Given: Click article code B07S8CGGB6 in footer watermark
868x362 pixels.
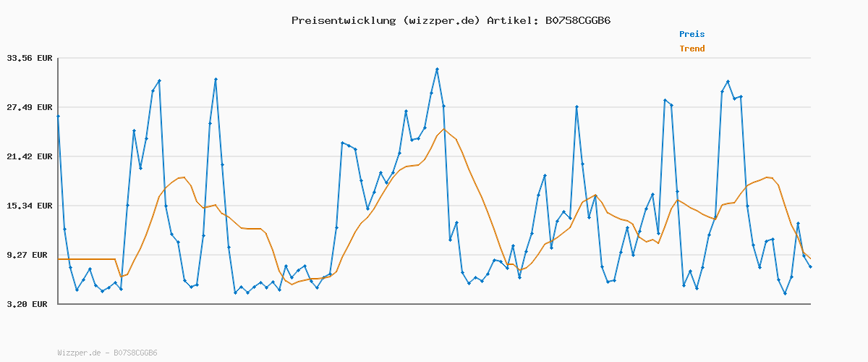Looking at the screenshot, I should click(135, 353).
